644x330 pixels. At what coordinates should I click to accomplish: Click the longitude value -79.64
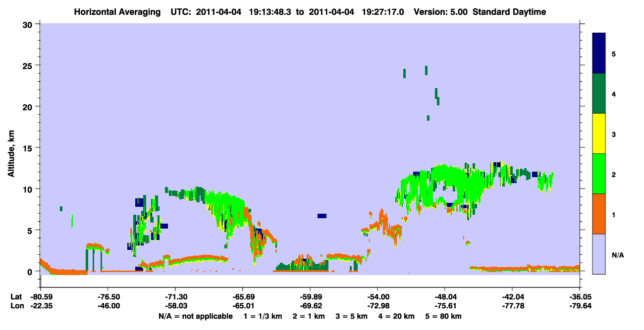pos(579,306)
